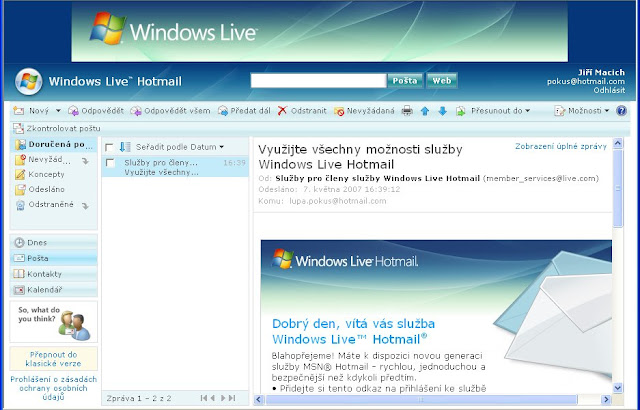This screenshot has width=640, height=410.
Task: Click the Odesláno sent folder icon
Action: tap(20, 189)
